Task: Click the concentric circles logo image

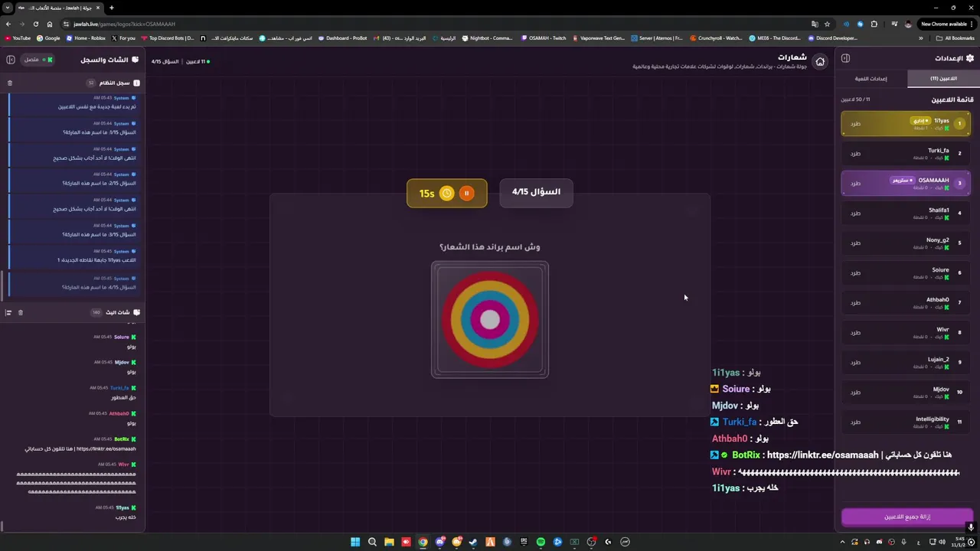Action: click(490, 320)
